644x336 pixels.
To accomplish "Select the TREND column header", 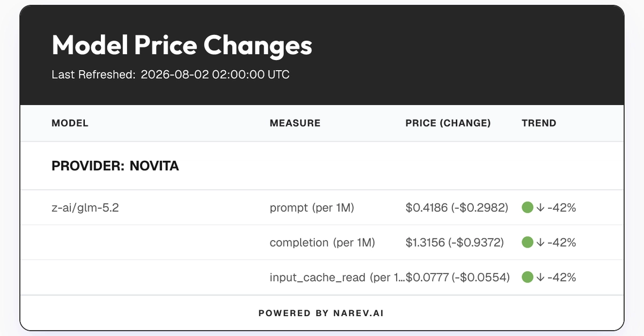I will 539,123.
